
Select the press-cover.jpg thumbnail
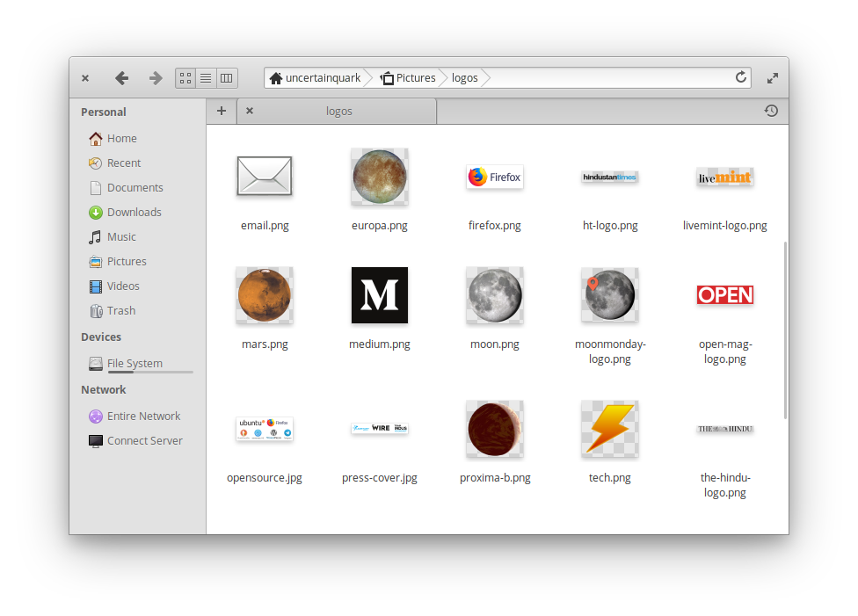pos(380,428)
